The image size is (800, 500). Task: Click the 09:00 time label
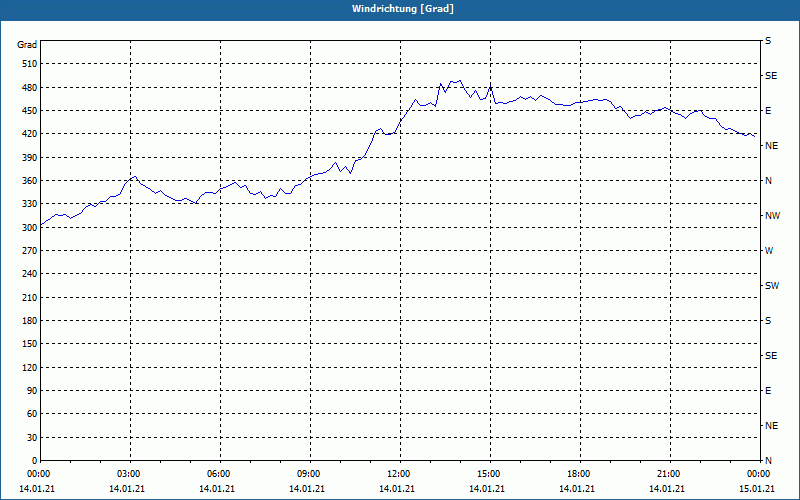(x=309, y=474)
